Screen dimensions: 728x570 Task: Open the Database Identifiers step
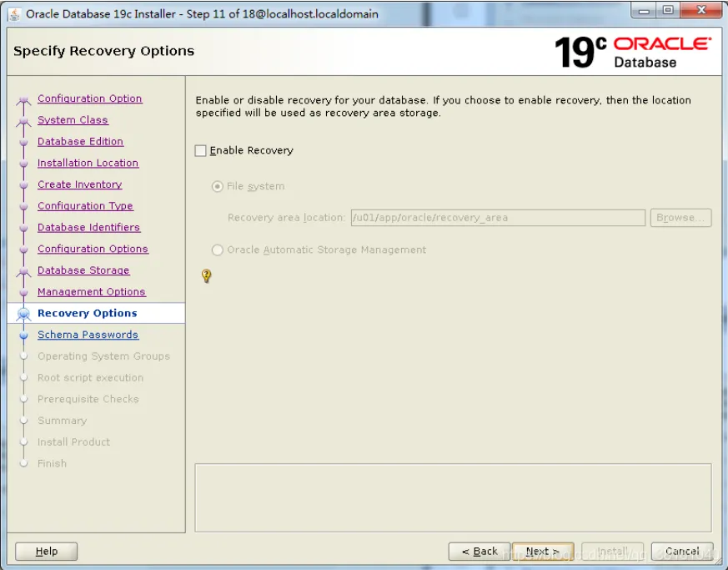(x=88, y=227)
